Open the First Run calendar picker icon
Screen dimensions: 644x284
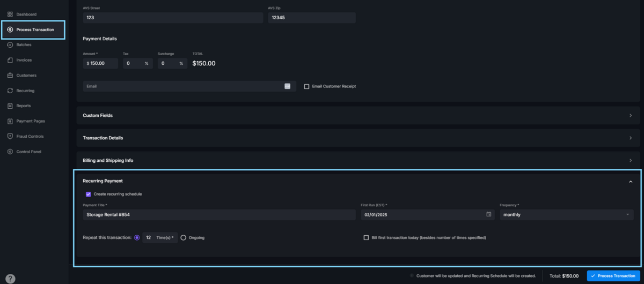(x=488, y=214)
